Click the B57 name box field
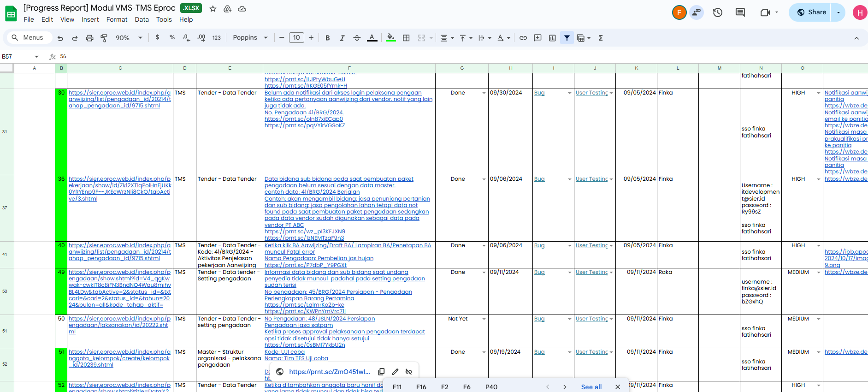This screenshot has height=392, width=868. coord(18,56)
